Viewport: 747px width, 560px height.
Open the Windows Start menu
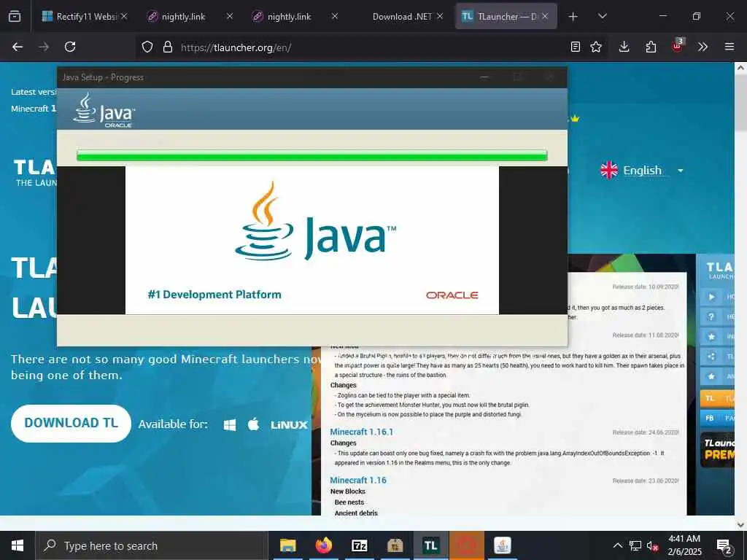(x=18, y=545)
